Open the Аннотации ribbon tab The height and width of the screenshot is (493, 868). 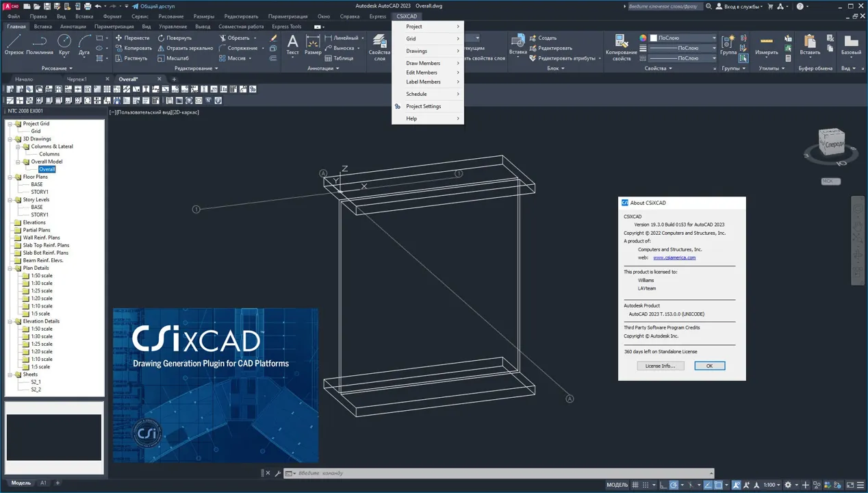pos(73,27)
